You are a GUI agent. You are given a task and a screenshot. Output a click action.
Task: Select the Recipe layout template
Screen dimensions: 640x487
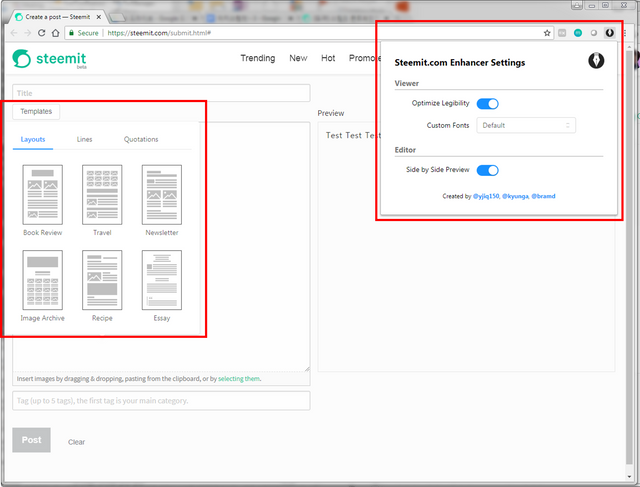coord(102,286)
